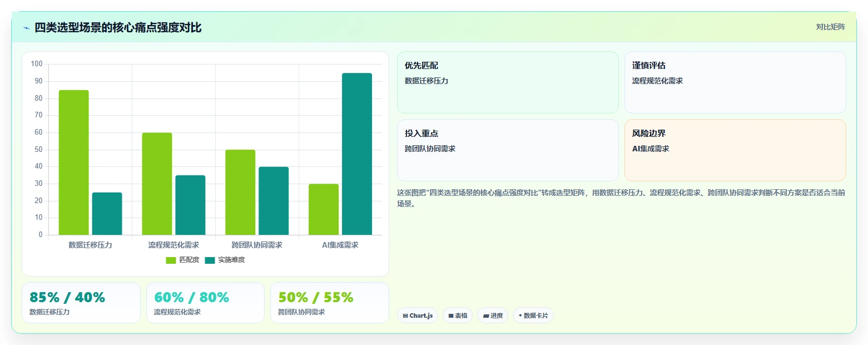
Task: Click the 跨团队协同需求 x-axis label
Action: tap(257, 245)
